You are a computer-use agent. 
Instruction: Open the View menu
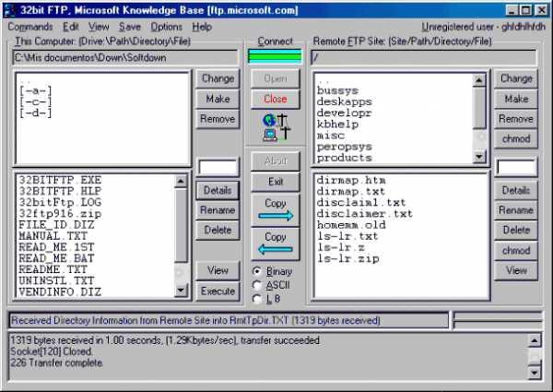point(98,27)
